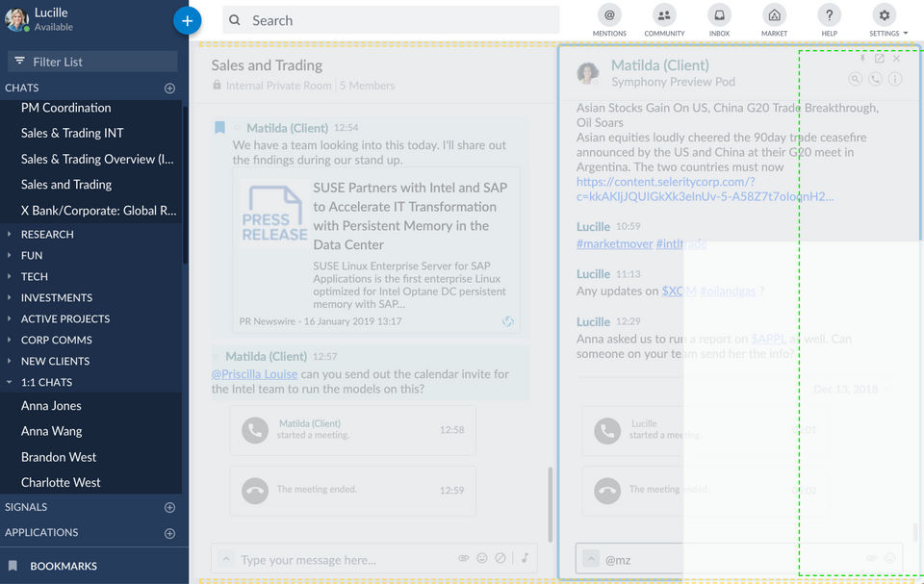
Task: Search within the Matilda (Client) chat
Action: (855, 79)
